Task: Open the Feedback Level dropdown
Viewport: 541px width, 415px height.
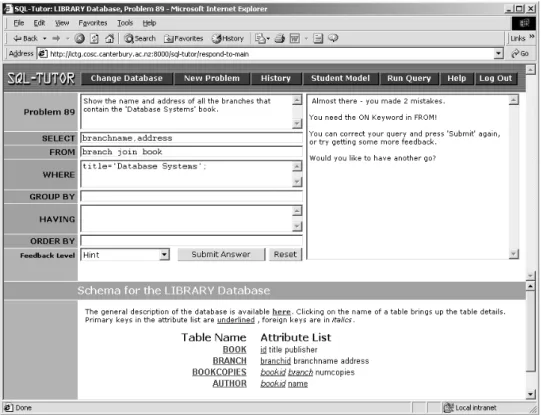Action: point(125,255)
